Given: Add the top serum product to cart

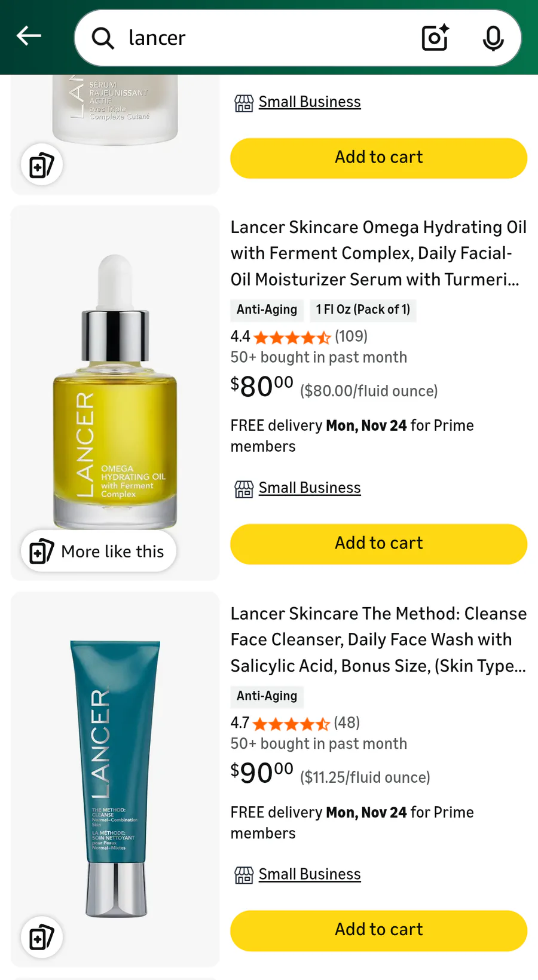Looking at the screenshot, I should point(379,158).
